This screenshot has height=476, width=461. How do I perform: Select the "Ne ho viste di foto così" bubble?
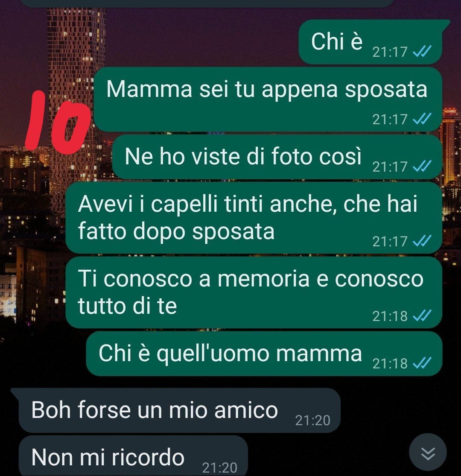point(277,157)
